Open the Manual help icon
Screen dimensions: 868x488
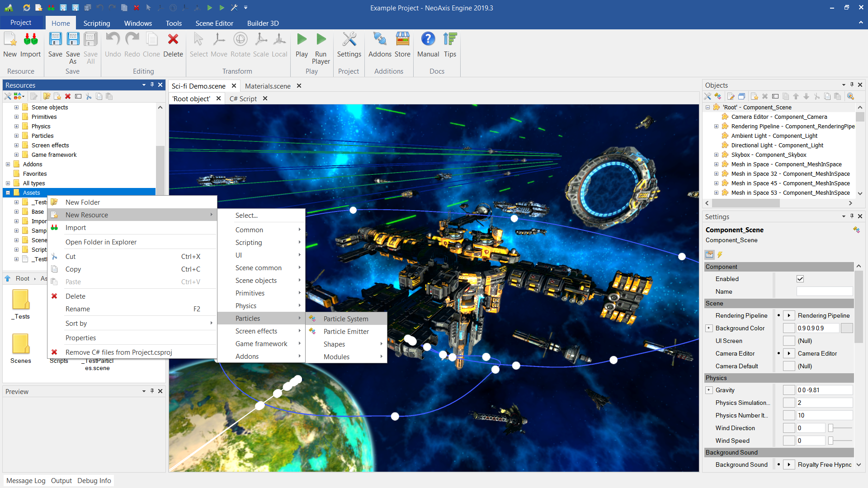(428, 40)
